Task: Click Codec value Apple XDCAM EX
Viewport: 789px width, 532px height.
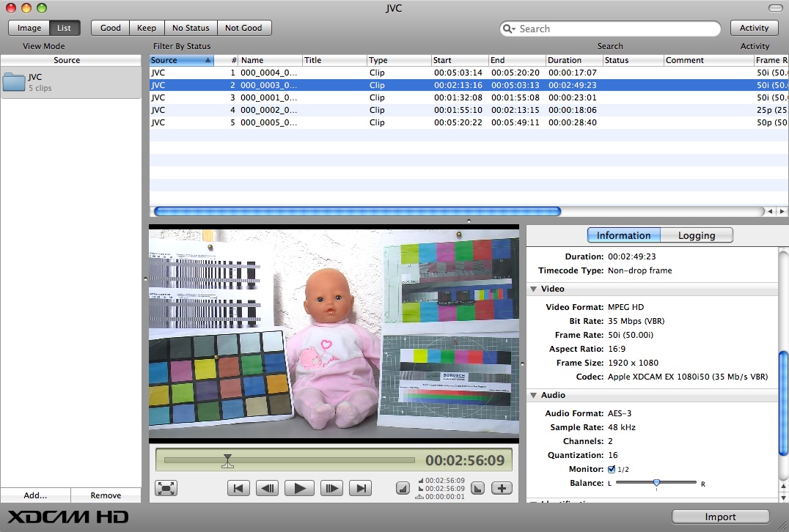Action: [x=688, y=377]
